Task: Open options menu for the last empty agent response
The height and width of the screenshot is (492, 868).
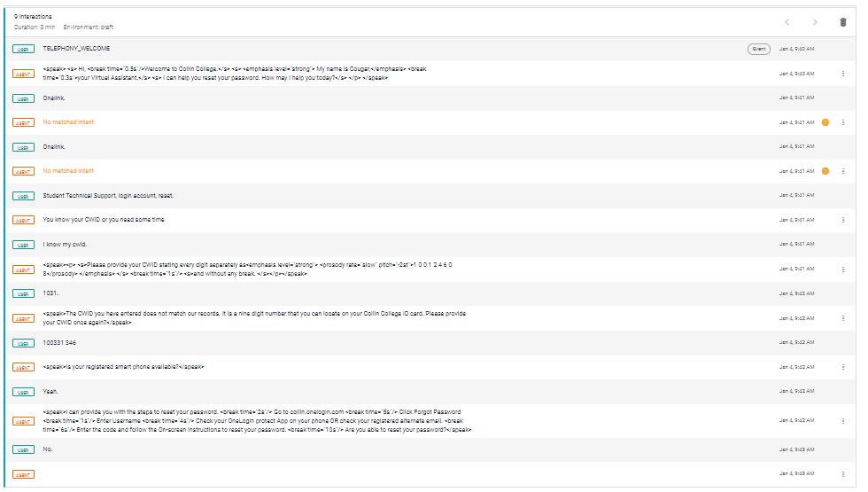Action: click(x=843, y=474)
